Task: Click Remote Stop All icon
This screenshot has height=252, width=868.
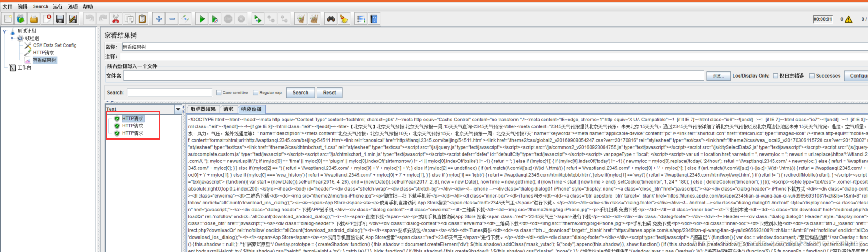Action: coord(271,19)
